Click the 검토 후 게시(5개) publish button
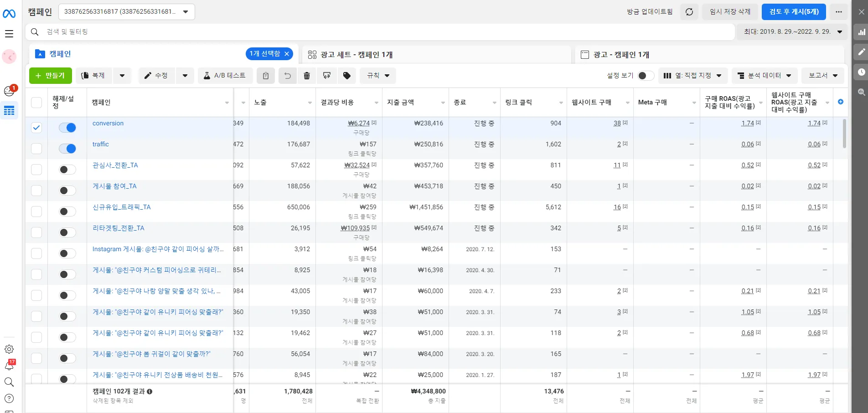 pos(793,12)
